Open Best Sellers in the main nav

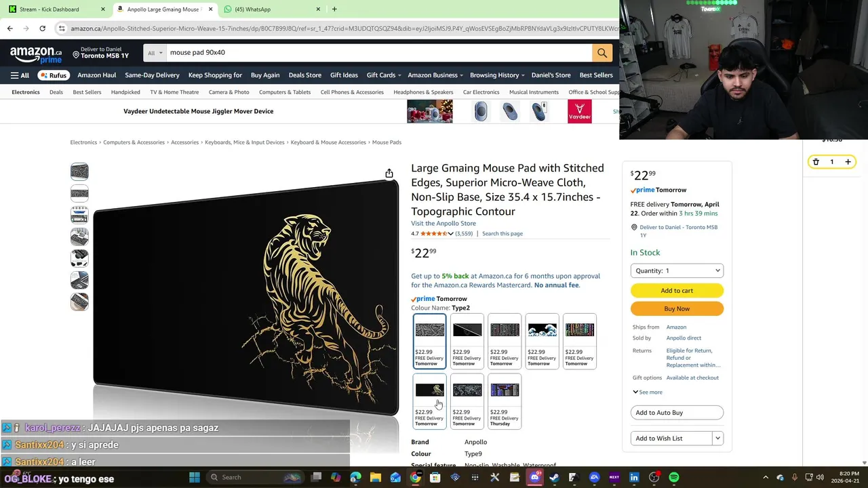pyautogui.click(x=596, y=75)
